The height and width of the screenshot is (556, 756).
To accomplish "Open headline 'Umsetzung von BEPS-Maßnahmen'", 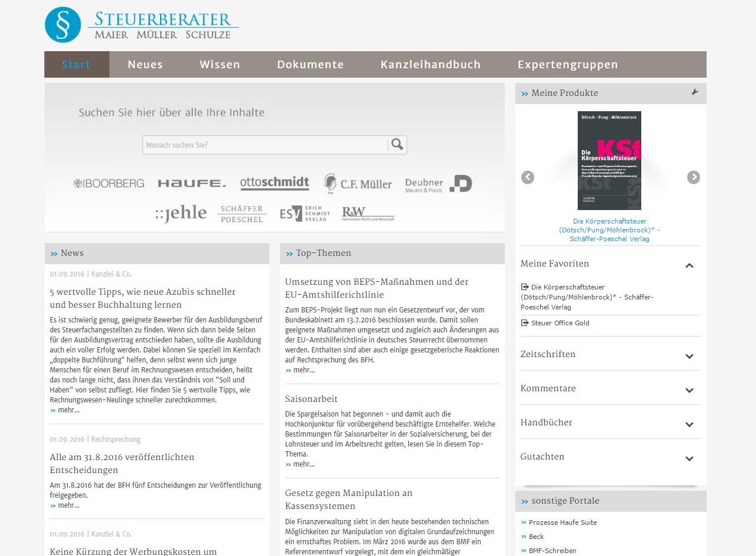I will pos(377,288).
